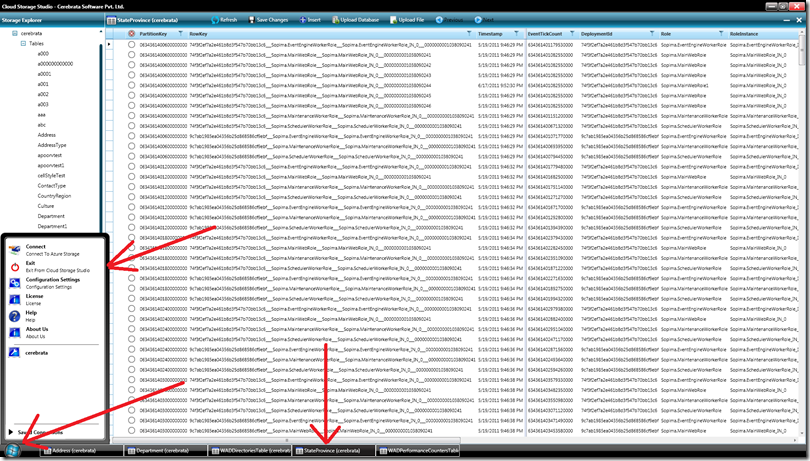Filter the DeploymentId column
The width and height of the screenshot is (810, 461).
pyautogui.click(x=651, y=34)
